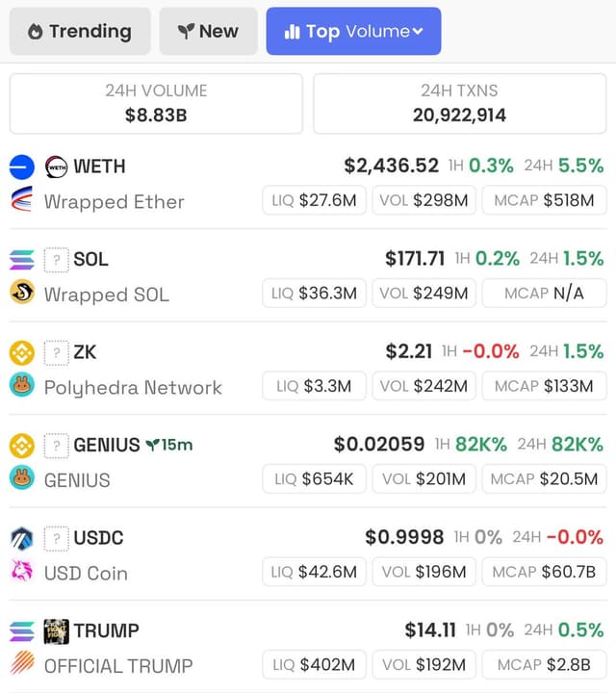Click the Solana chain icon next to SOL

click(21, 260)
